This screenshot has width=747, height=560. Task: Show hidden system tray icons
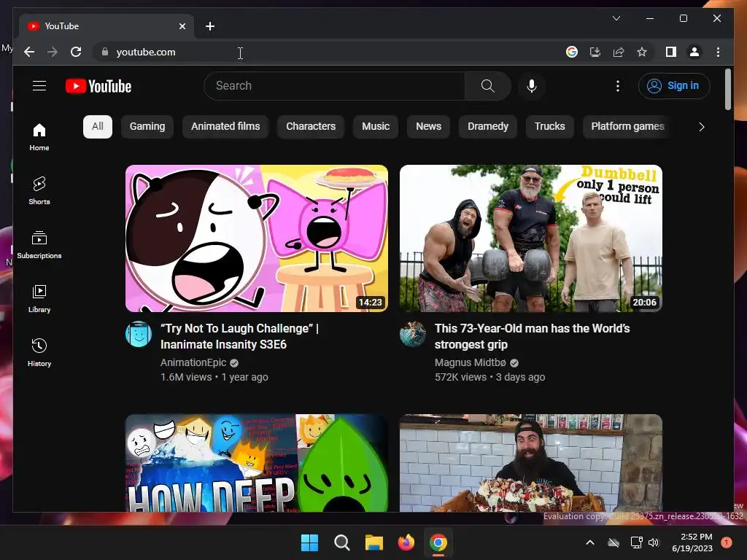coord(589,542)
